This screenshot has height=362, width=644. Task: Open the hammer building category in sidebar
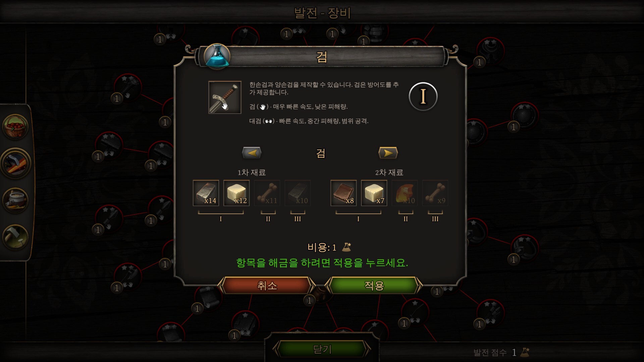tap(15, 237)
